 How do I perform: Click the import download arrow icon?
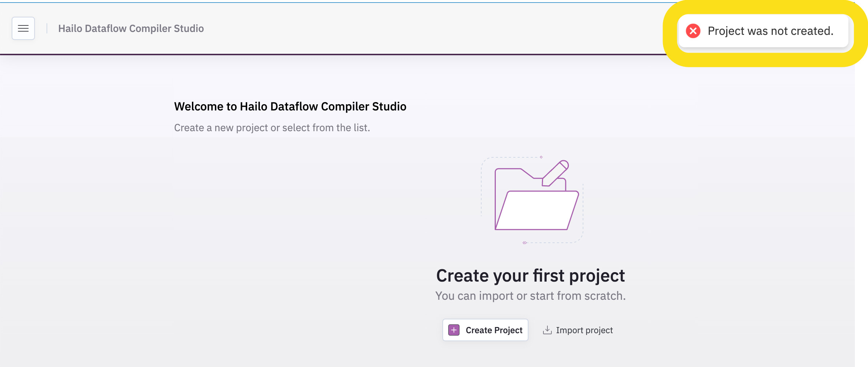point(547,330)
